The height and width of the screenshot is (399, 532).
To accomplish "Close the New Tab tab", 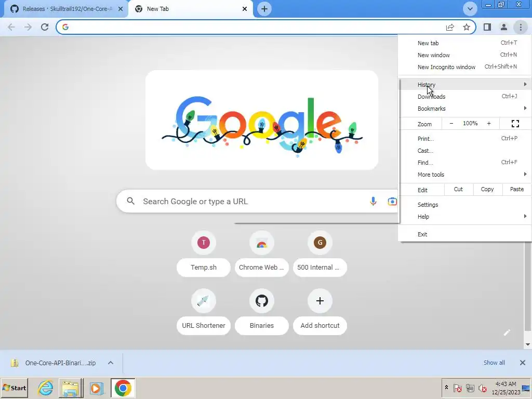I will pyautogui.click(x=245, y=9).
